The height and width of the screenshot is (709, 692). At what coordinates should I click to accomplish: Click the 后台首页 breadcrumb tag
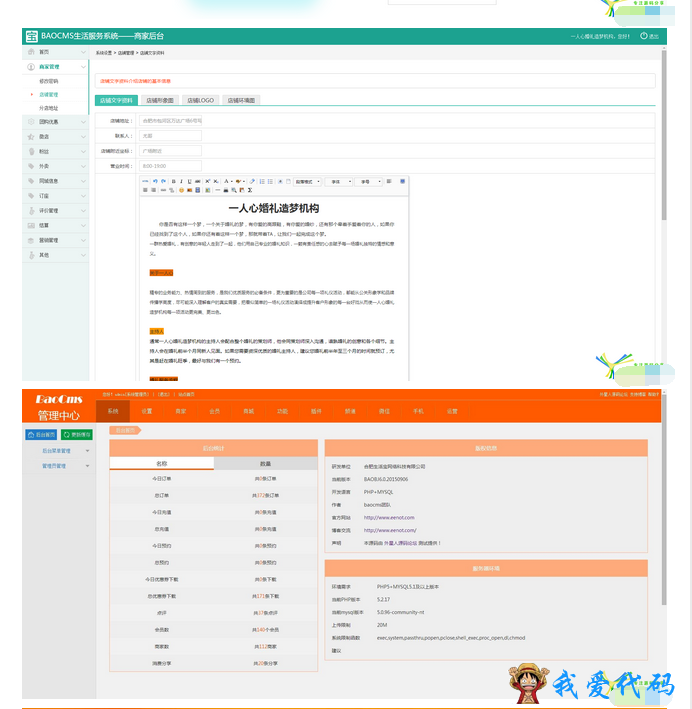tap(125, 430)
